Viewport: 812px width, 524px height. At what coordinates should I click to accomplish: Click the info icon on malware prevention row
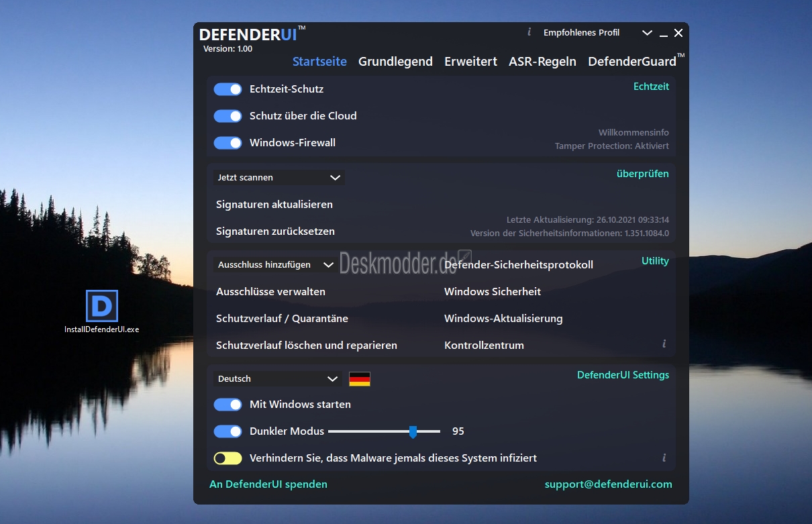click(664, 458)
